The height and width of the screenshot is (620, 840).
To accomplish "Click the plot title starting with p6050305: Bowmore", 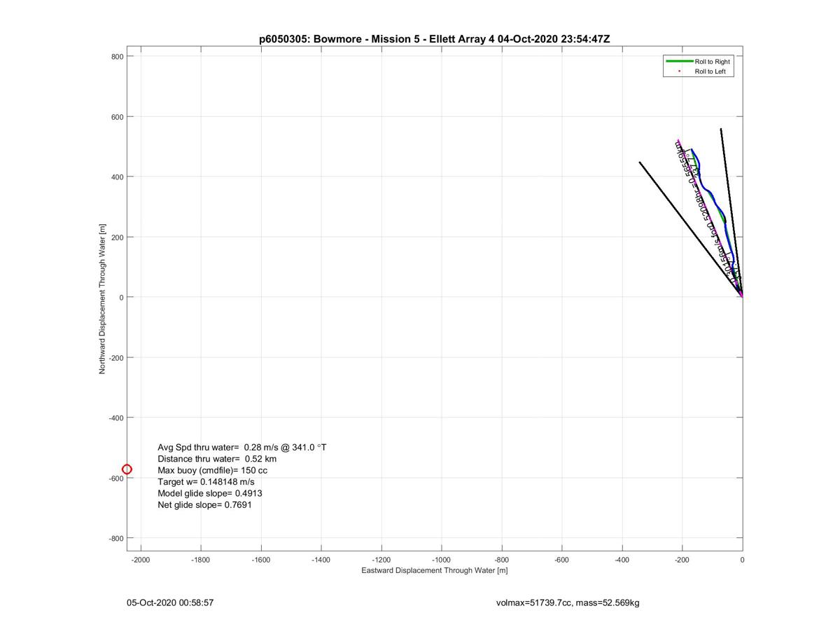I will click(x=435, y=39).
